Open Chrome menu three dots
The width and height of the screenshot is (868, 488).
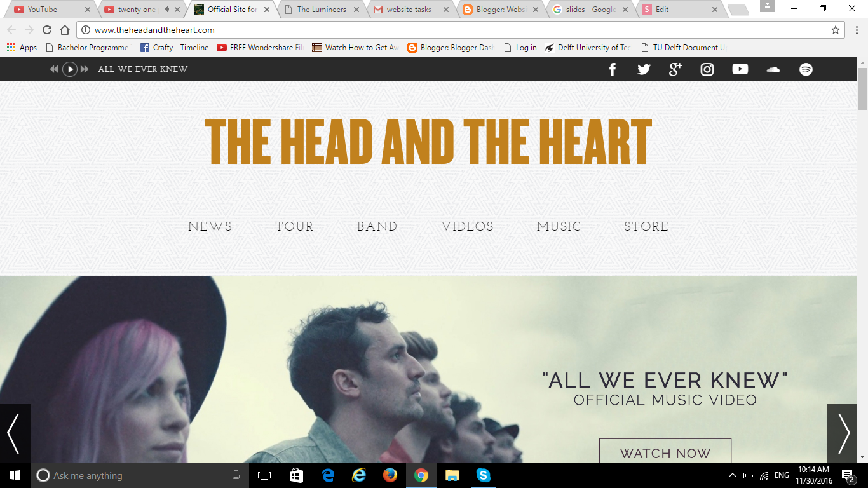point(857,30)
